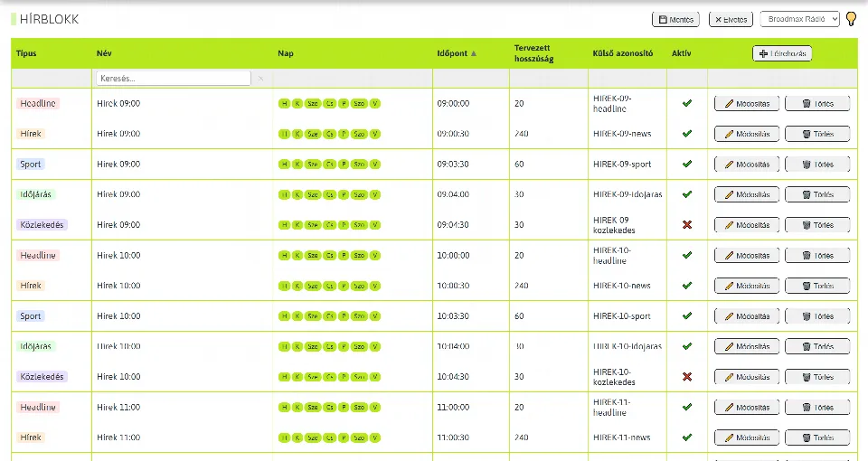Image resolution: width=868 pixels, height=461 pixels.
Task: Select the external ID HIREK-10-sport
Action: (x=622, y=316)
